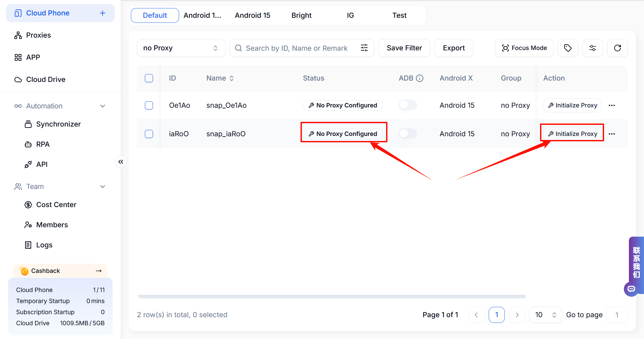The image size is (644, 339).
Task: Click Initialize Proxy for snap_iaRoO
Action: coord(572,134)
